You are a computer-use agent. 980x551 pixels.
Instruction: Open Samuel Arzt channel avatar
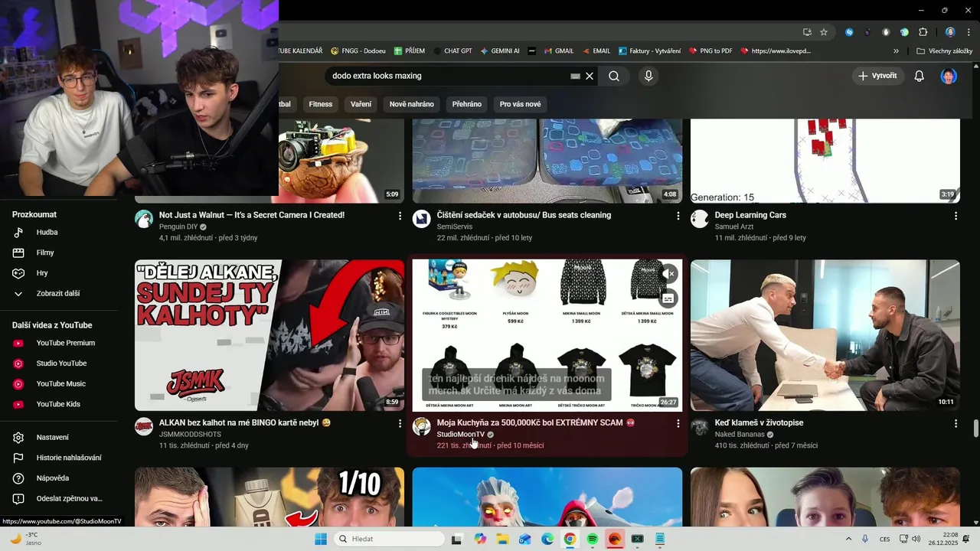700,220
